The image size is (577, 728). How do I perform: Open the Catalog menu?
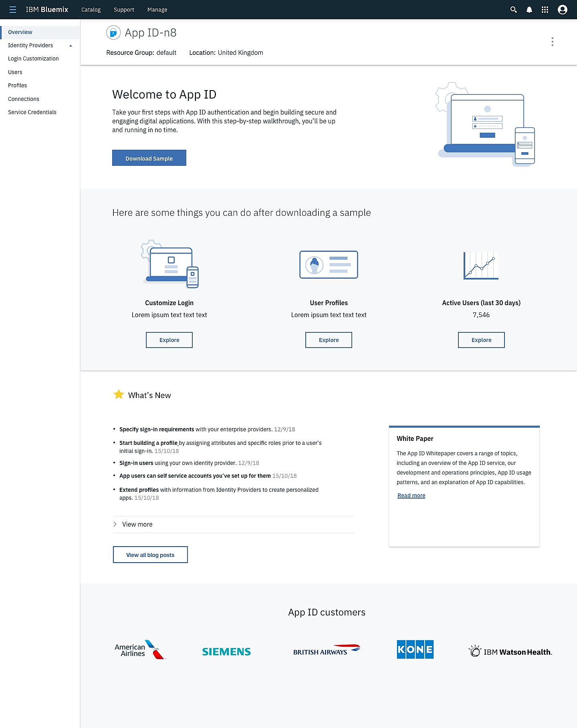pos(91,10)
